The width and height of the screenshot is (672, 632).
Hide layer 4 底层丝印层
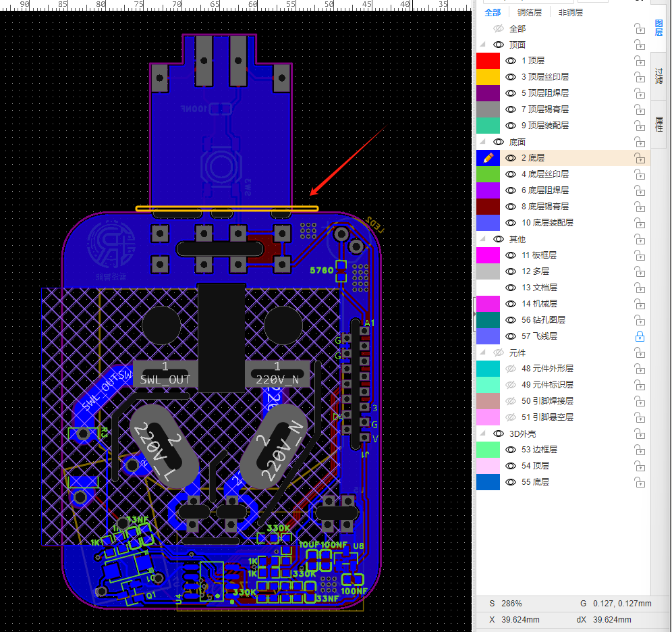[511, 174]
